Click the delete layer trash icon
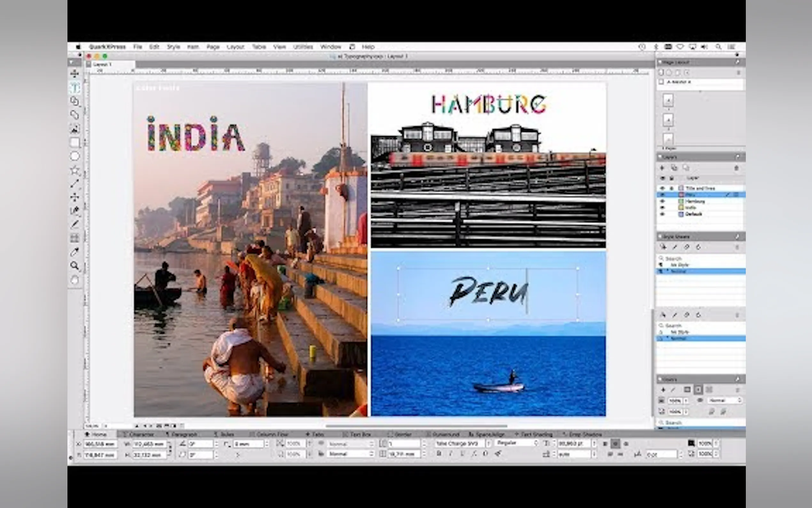The height and width of the screenshot is (508, 812). click(x=736, y=168)
